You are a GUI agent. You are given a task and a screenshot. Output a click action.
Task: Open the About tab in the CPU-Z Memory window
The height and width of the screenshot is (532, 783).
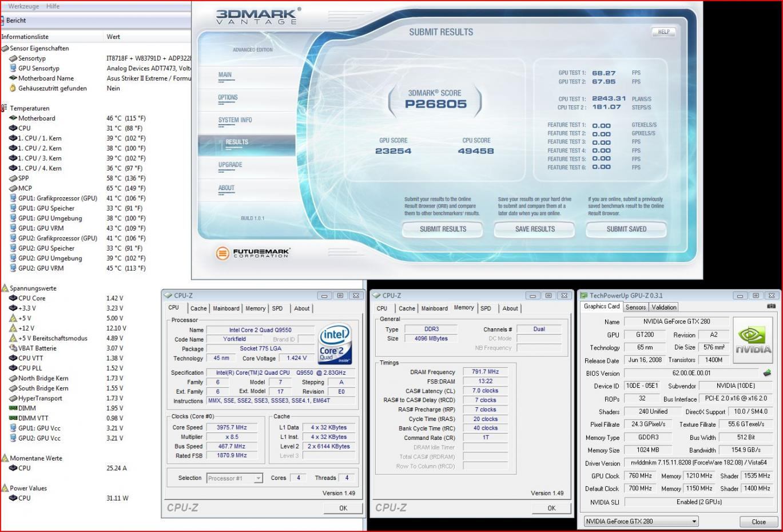point(510,308)
